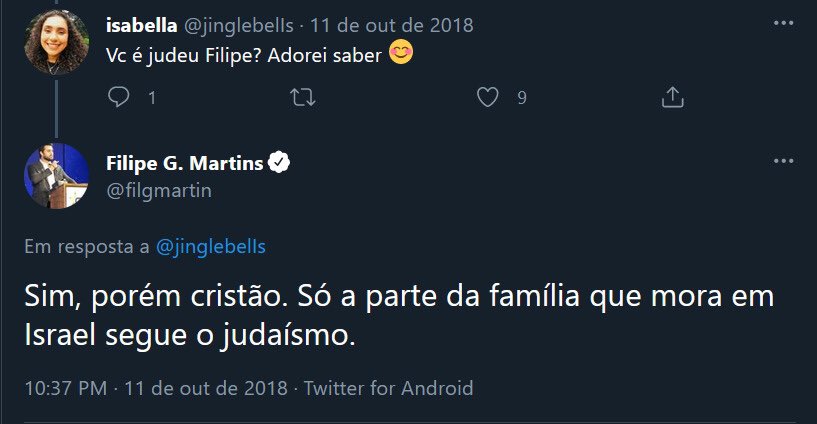The image size is (817, 424).
Task: Share isabella's tweet via the share icon
Action: 673,98
